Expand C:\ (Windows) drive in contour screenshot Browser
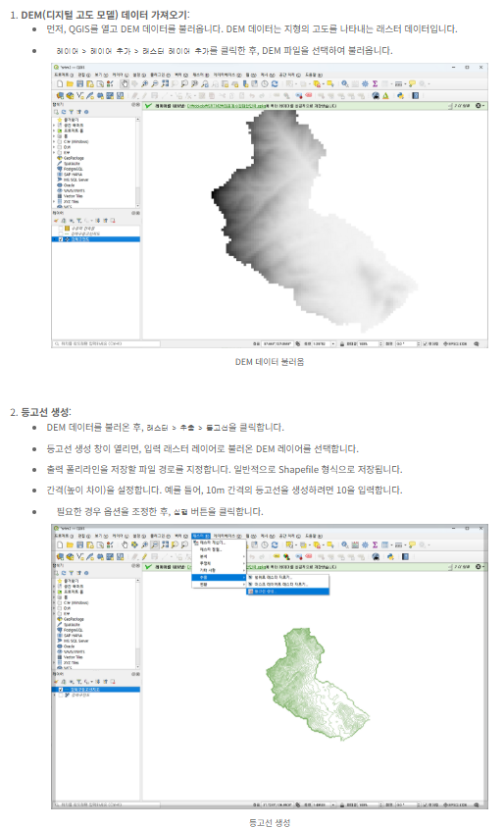Screen dimensions: 504x828 54,602
